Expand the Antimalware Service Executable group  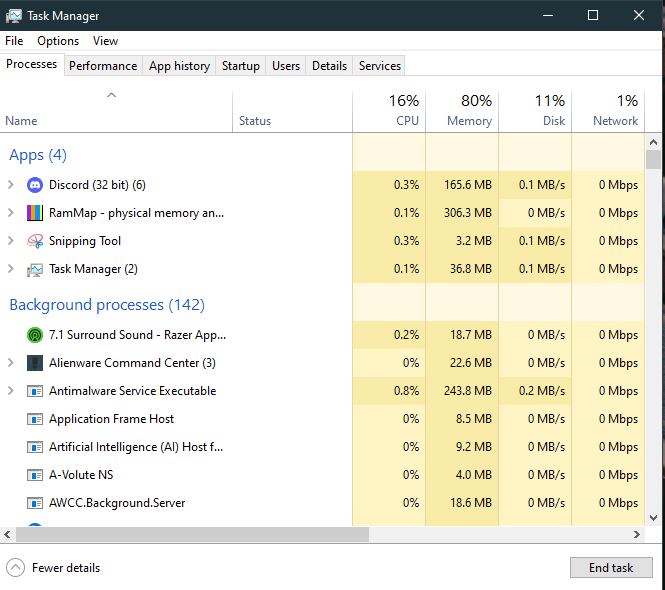tap(11, 391)
